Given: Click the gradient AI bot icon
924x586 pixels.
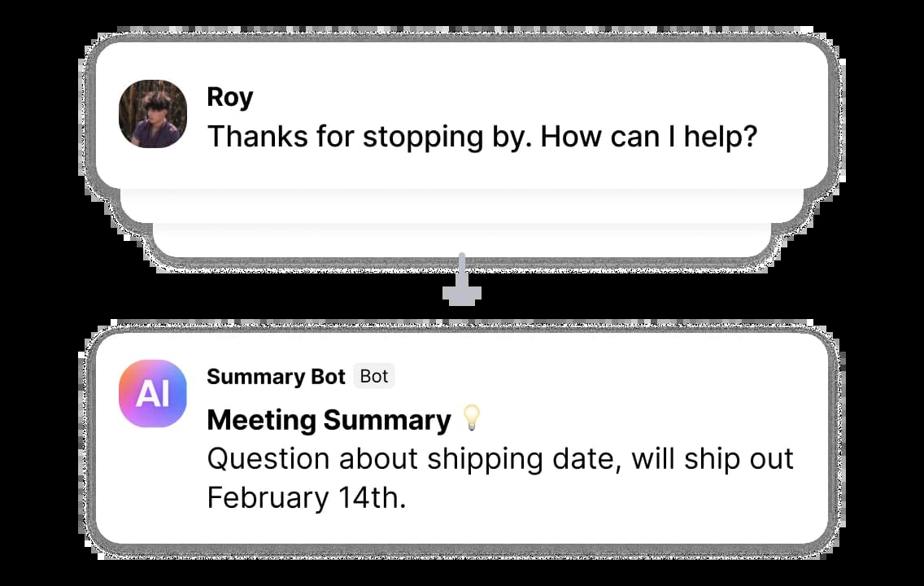Looking at the screenshot, I should pyautogui.click(x=153, y=394).
